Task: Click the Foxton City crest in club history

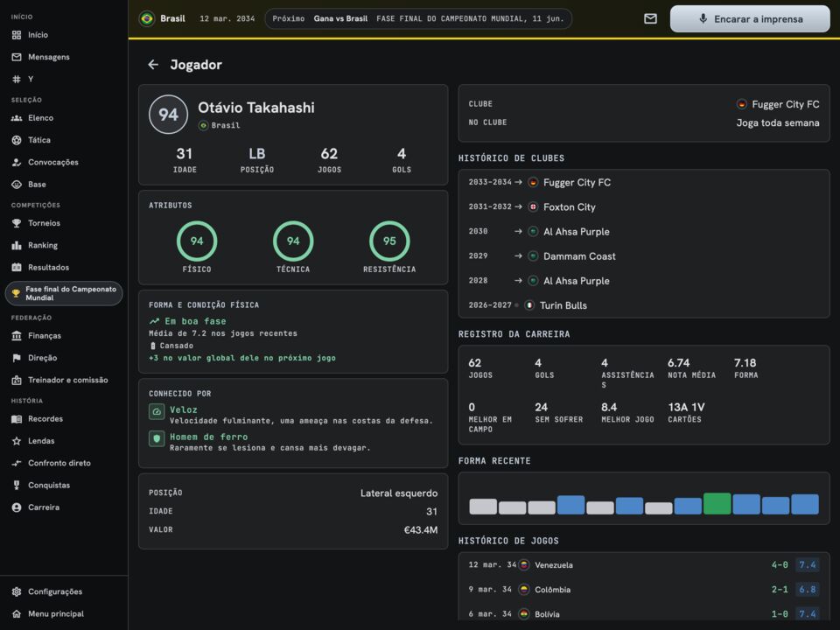Action: click(x=533, y=206)
